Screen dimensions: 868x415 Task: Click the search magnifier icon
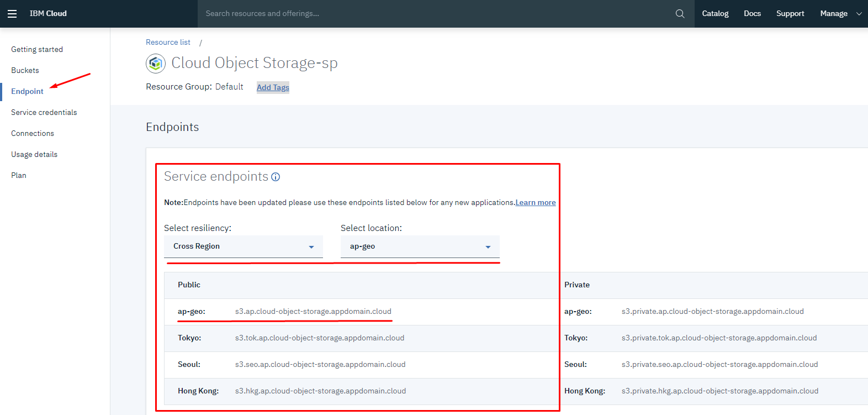pyautogui.click(x=680, y=14)
